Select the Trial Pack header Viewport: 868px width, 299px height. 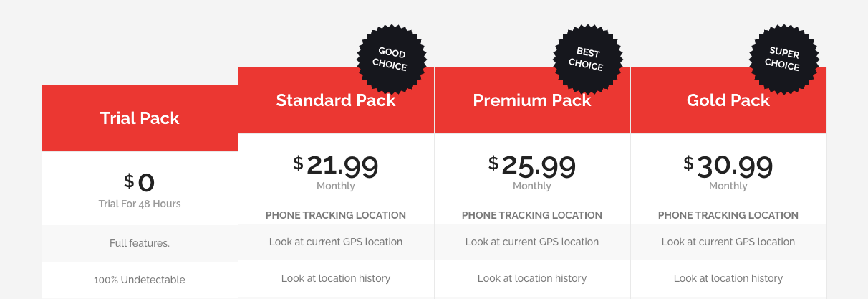point(140,118)
